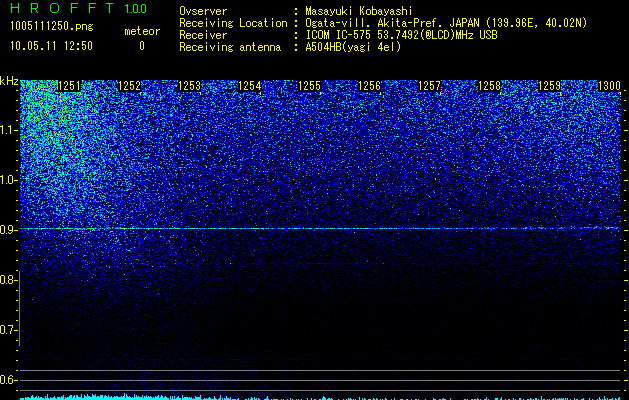Click the 1300 time marker

click(x=609, y=86)
